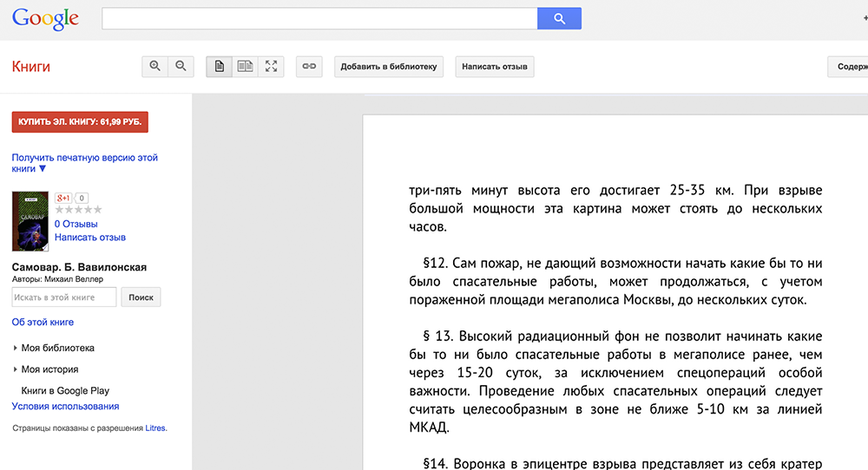Focus the Искать в этой книге field
Viewport: 868px width, 470px height.
click(x=64, y=297)
